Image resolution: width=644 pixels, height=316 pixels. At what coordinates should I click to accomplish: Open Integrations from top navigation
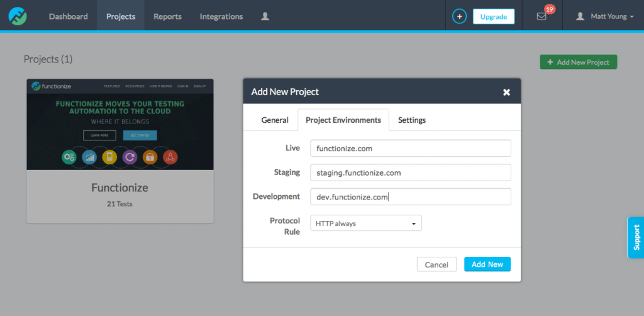[x=221, y=16]
